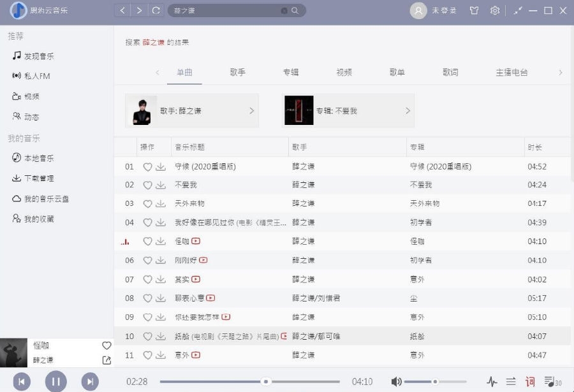Show more tabs with right chevron
The height and width of the screenshot is (392, 574).
point(561,73)
